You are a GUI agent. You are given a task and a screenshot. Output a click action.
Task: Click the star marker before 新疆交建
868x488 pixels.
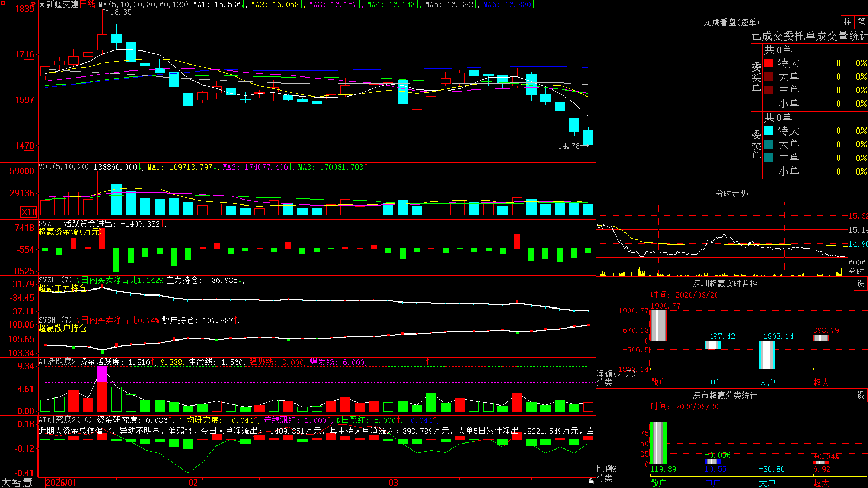coord(42,4)
